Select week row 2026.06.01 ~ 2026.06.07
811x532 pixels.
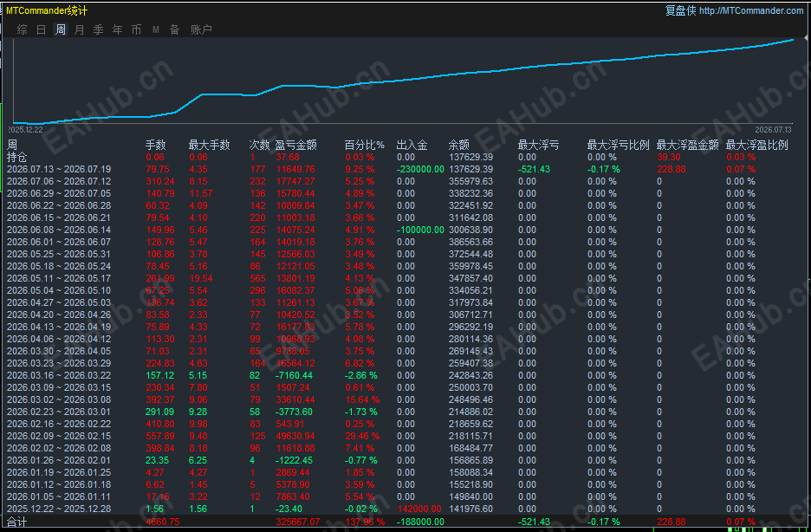click(59, 242)
